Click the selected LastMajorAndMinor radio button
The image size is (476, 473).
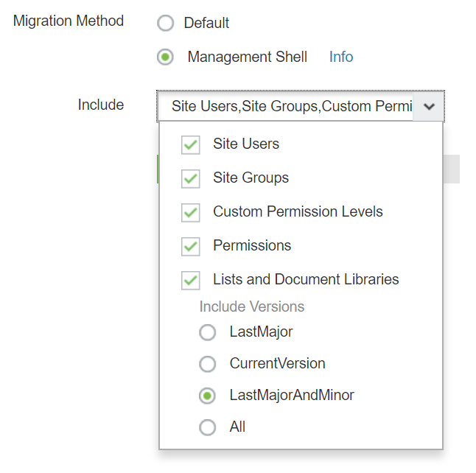pos(208,396)
